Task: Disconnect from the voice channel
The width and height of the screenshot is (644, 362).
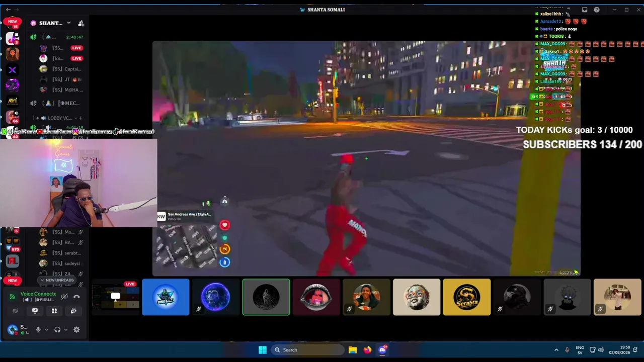Action: coord(76,297)
